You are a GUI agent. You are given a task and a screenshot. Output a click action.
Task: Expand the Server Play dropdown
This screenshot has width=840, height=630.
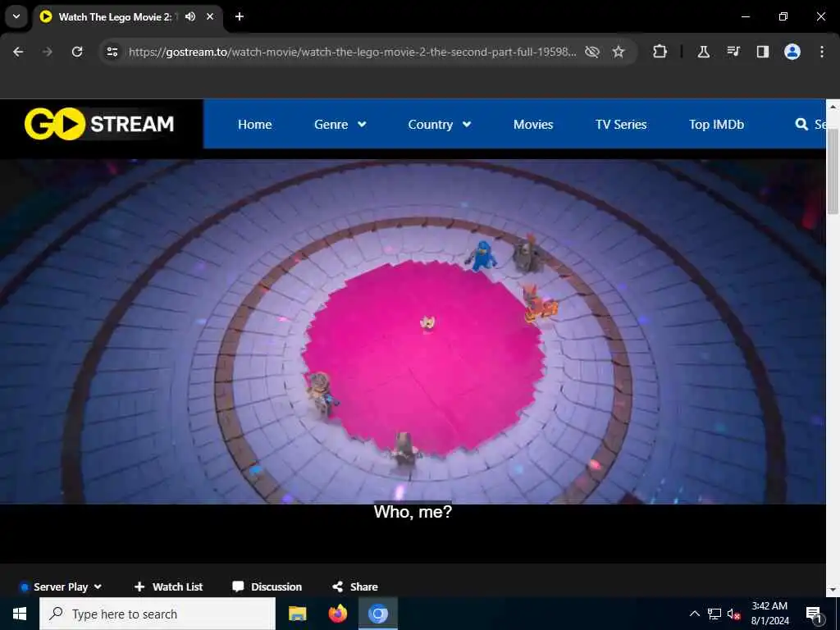pos(61,587)
